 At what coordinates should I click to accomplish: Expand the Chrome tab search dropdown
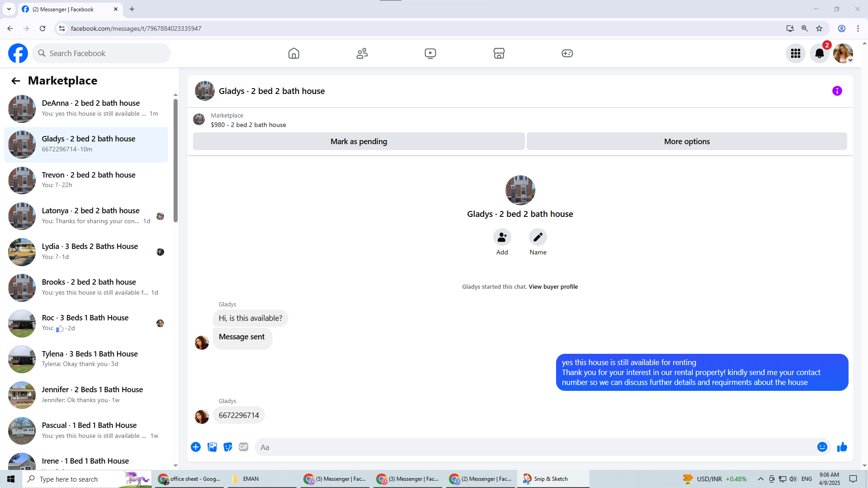9,9
